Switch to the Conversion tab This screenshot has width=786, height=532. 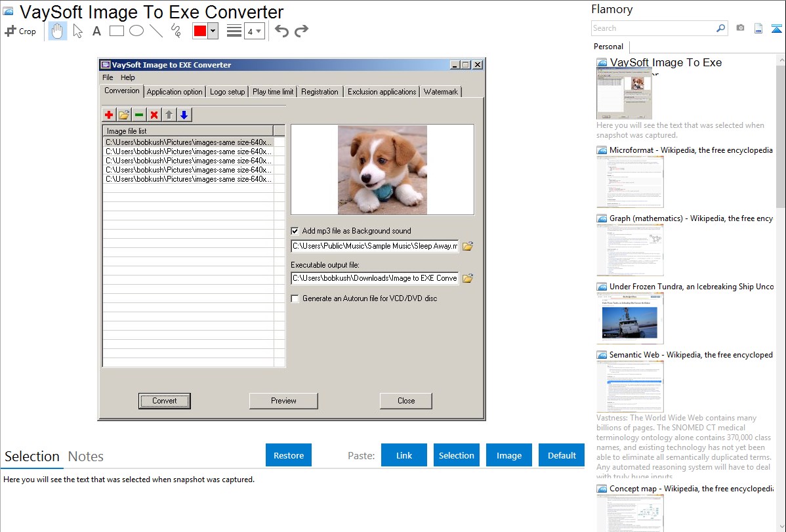[122, 91]
